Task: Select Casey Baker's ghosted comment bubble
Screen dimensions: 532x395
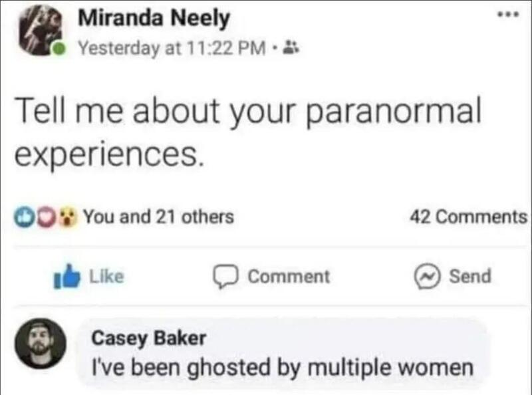Action: point(282,353)
